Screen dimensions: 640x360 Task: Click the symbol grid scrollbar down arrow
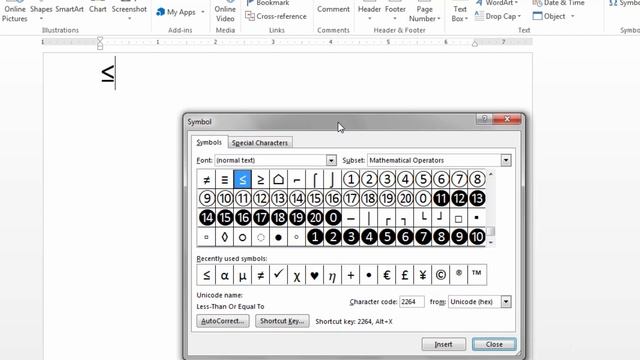click(491, 242)
